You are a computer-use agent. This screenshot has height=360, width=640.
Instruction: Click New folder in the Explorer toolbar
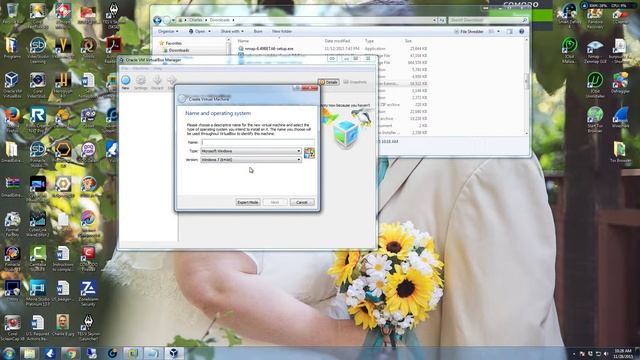(282, 31)
